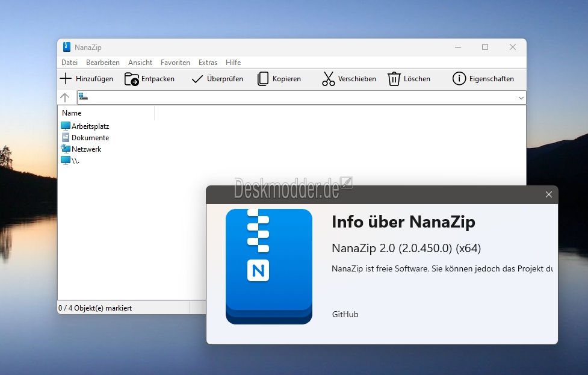Viewport: 588px width, 375px height.
Task: Expand the address bar dropdown arrow
Action: click(521, 98)
